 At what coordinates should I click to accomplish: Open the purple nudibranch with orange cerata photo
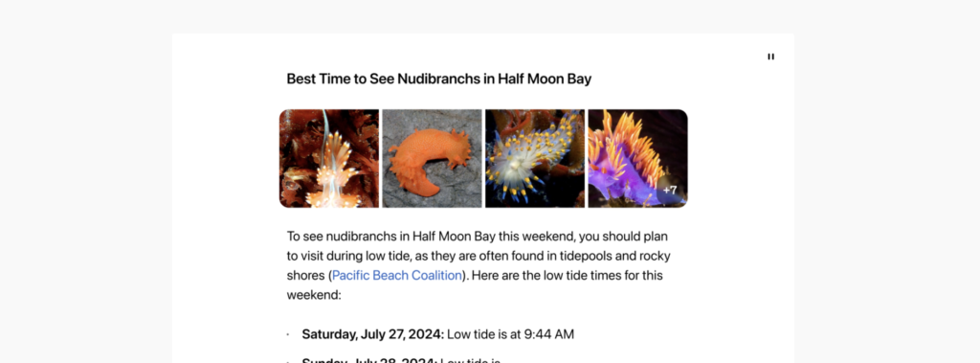(637, 158)
